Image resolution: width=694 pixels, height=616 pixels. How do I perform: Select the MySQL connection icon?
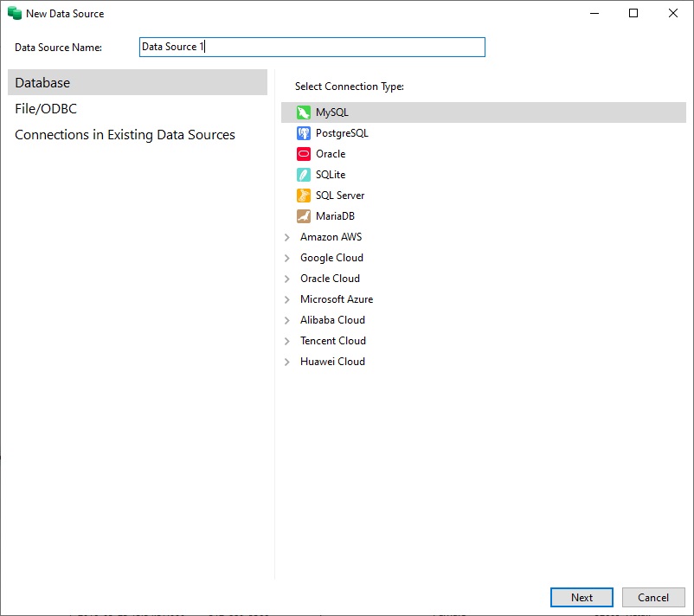click(303, 112)
